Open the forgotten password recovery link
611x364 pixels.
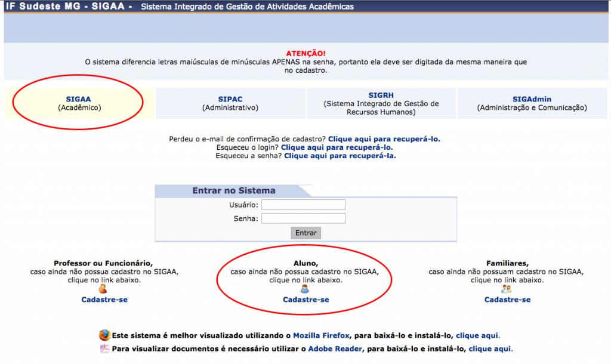click(x=340, y=156)
